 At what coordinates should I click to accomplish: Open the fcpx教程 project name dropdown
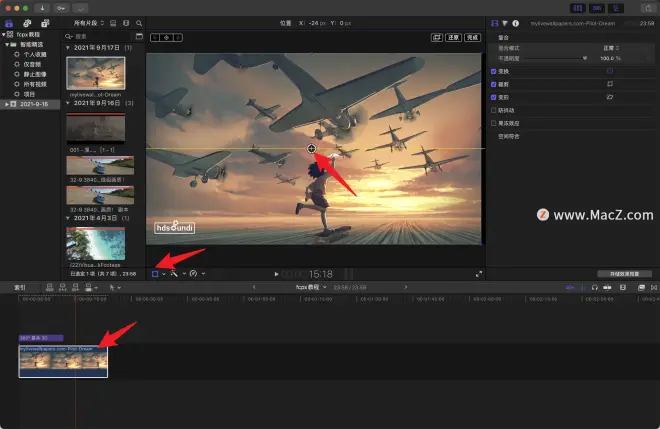311,287
